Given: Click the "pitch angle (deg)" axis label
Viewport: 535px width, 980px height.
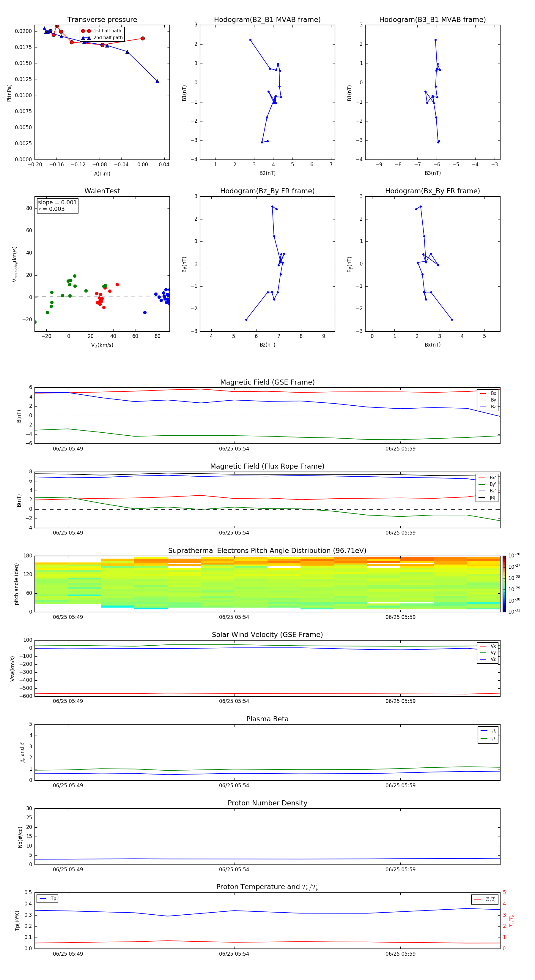Looking at the screenshot, I should click(16, 584).
